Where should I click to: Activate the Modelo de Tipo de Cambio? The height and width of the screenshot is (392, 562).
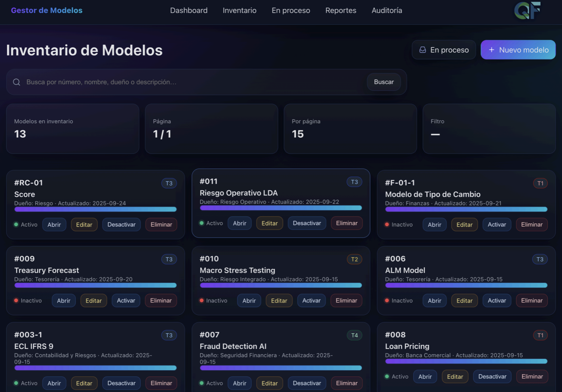497,225
